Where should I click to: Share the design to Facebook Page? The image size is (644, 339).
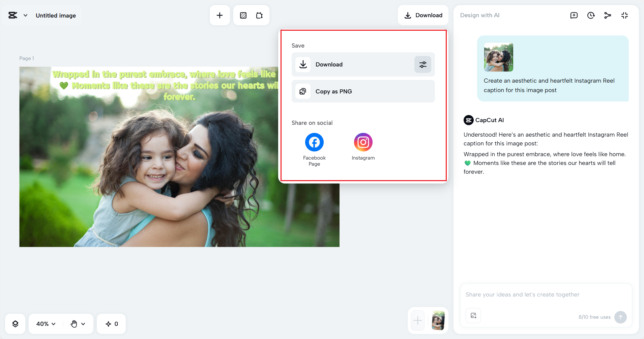[314, 142]
